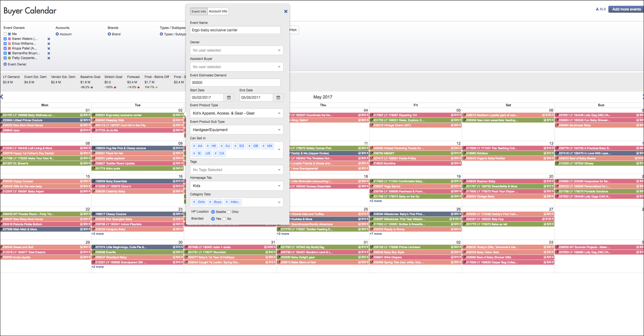Remove Karen Waters from event owners
This screenshot has height=336, width=644.
click(x=49, y=39)
